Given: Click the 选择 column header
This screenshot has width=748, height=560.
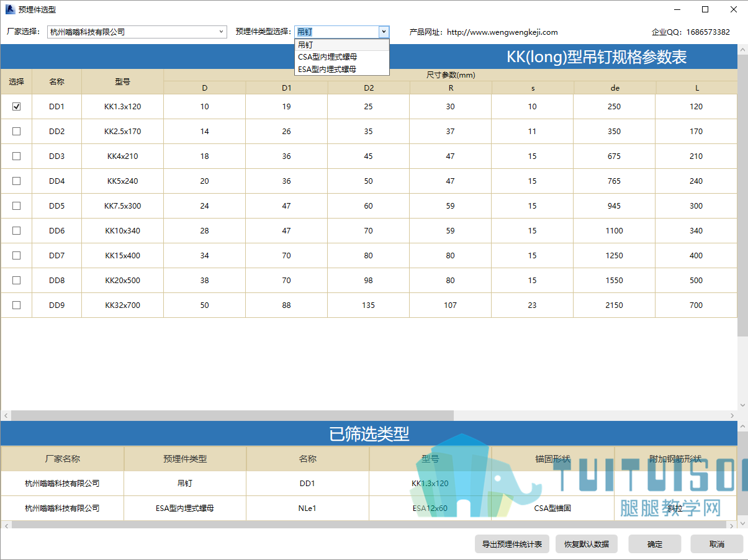Looking at the screenshot, I should [16, 81].
